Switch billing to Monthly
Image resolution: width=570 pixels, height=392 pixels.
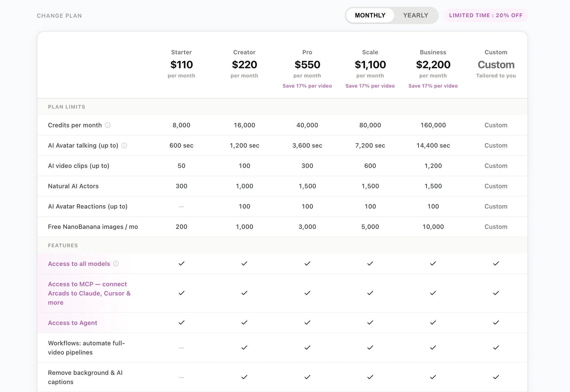point(370,15)
